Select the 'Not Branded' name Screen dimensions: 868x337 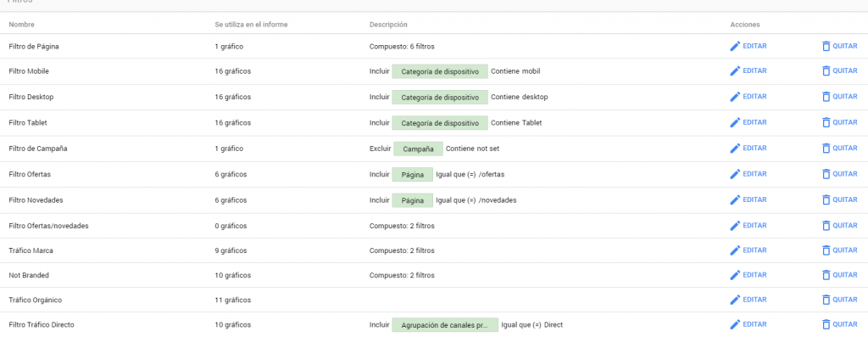coord(29,275)
